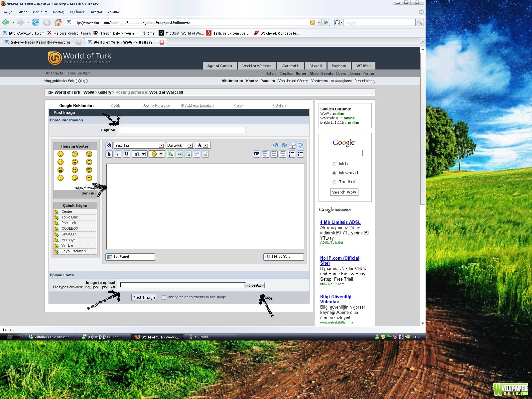Open the 4 Mb Limitsiz ADSL ad link
532x399 pixels.
(340, 222)
